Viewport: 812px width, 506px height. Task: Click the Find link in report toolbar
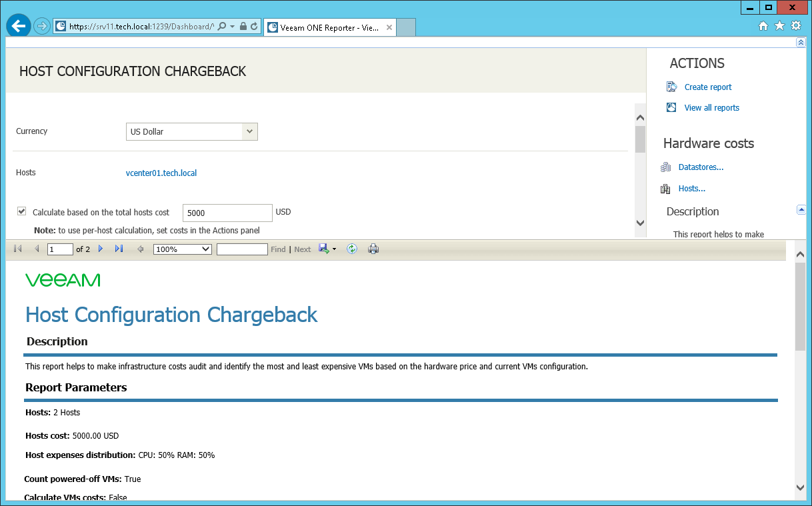coord(278,249)
